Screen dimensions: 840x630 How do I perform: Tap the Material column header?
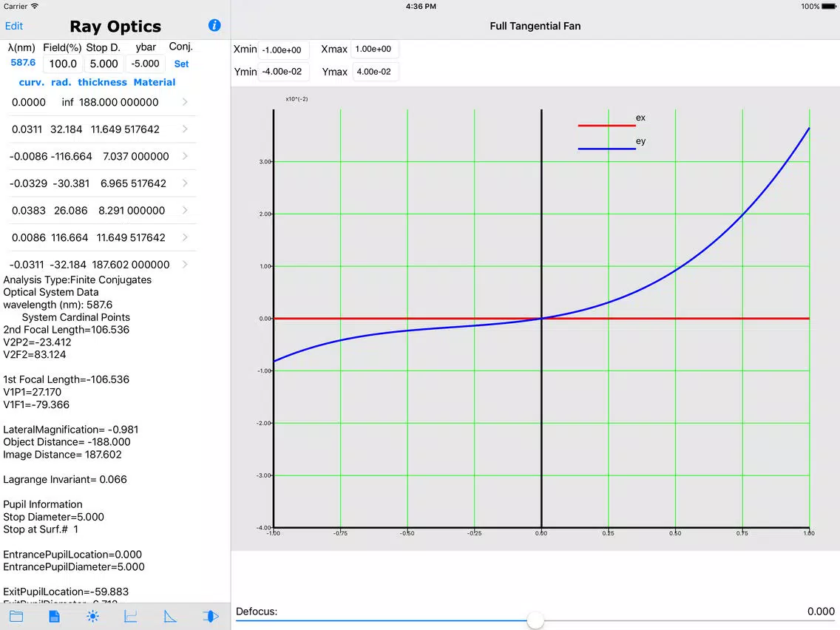click(155, 82)
